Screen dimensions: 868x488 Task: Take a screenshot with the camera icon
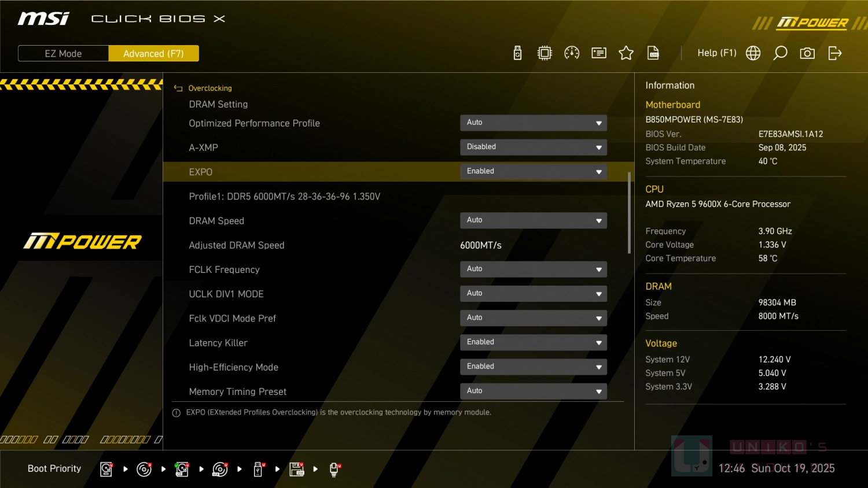pos(807,53)
